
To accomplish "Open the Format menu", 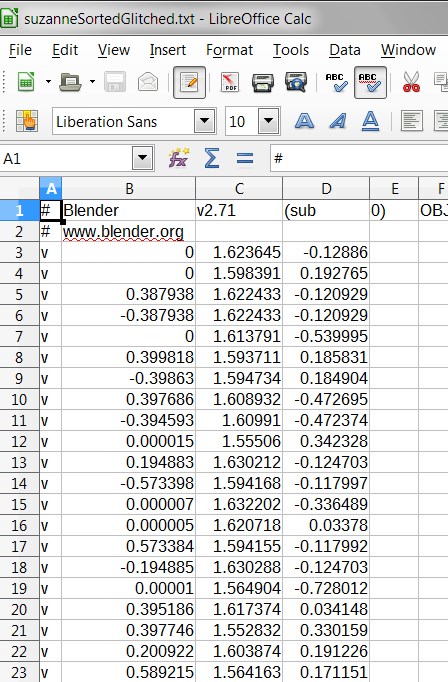I will 229,50.
